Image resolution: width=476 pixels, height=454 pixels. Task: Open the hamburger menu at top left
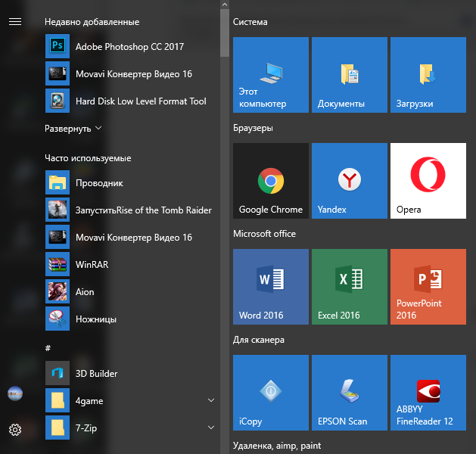click(x=15, y=22)
